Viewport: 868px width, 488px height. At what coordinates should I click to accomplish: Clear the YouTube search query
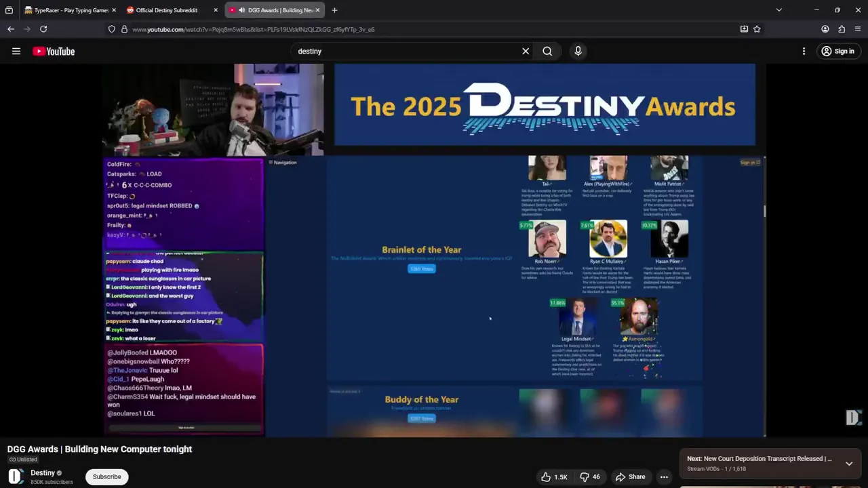click(526, 52)
